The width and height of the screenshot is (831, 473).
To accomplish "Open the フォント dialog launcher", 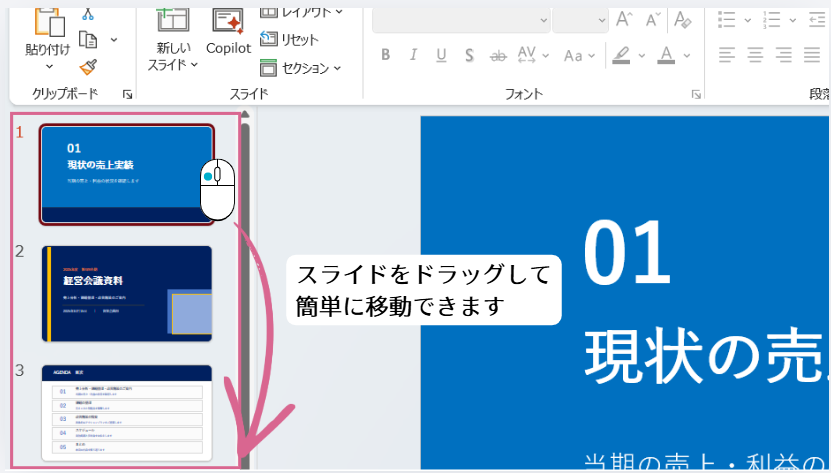I will pyautogui.click(x=696, y=94).
